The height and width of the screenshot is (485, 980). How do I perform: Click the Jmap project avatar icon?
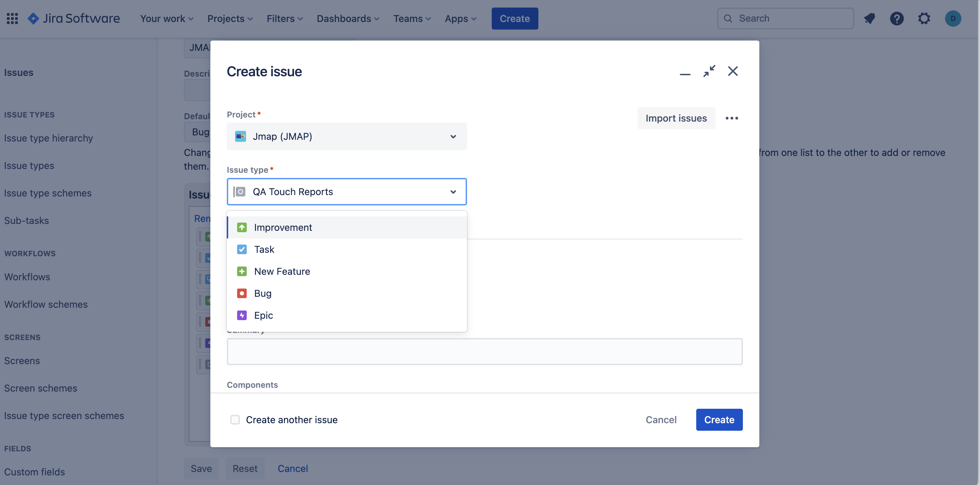coord(241,136)
